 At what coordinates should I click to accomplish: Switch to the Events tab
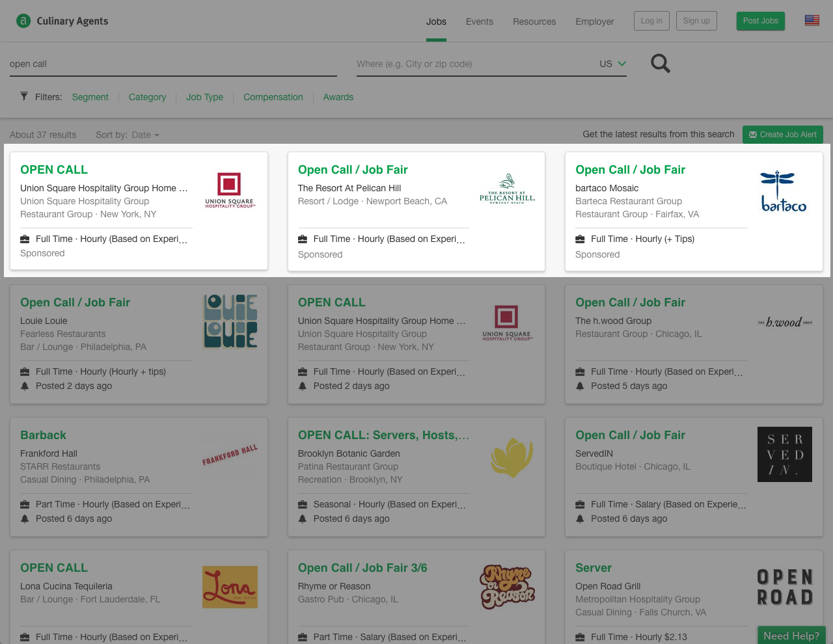pyautogui.click(x=480, y=21)
